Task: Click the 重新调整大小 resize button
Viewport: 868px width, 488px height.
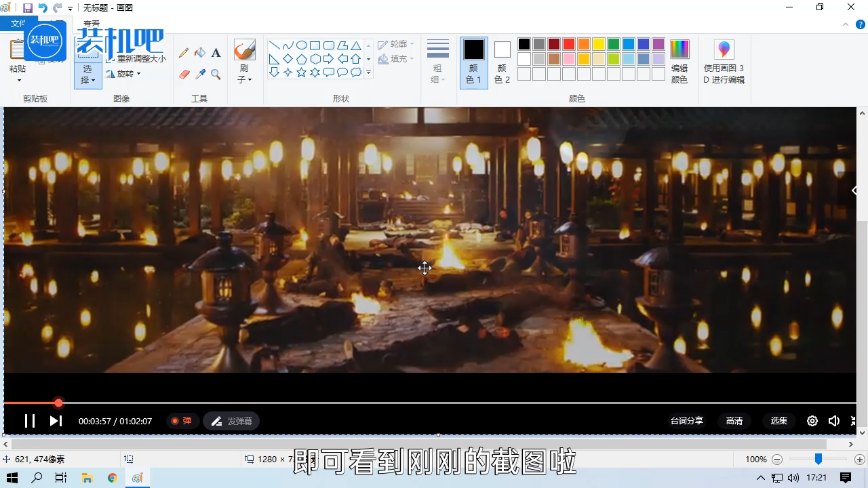Action: point(136,59)
